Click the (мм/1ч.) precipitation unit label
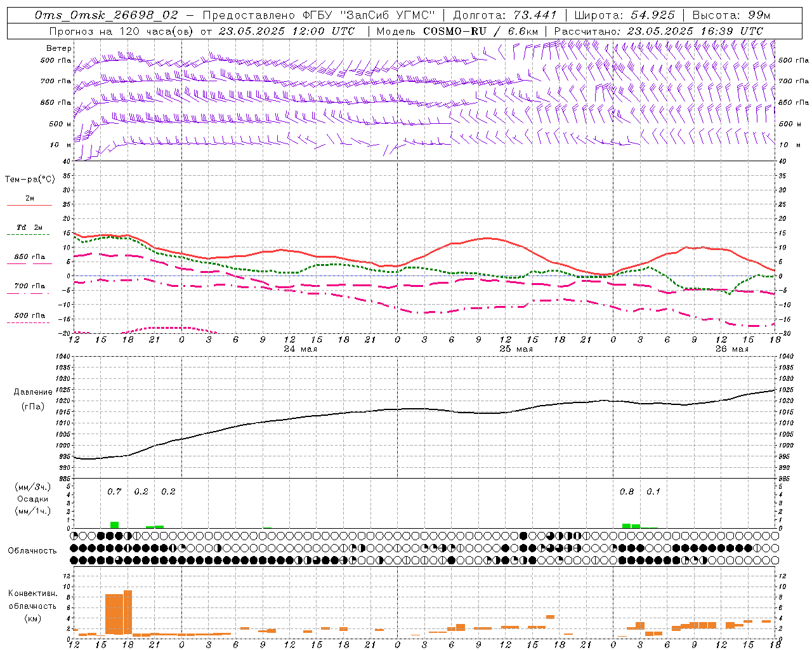 pos(32,511)
